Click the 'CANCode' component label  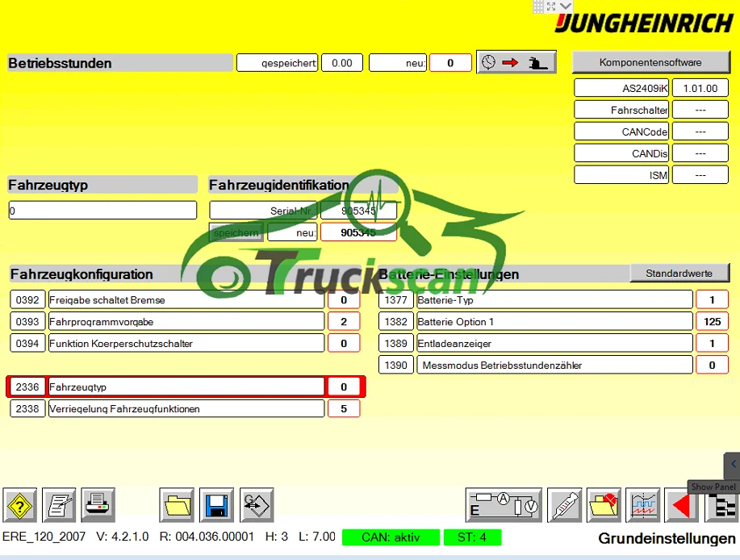click(x=621, y=132)
